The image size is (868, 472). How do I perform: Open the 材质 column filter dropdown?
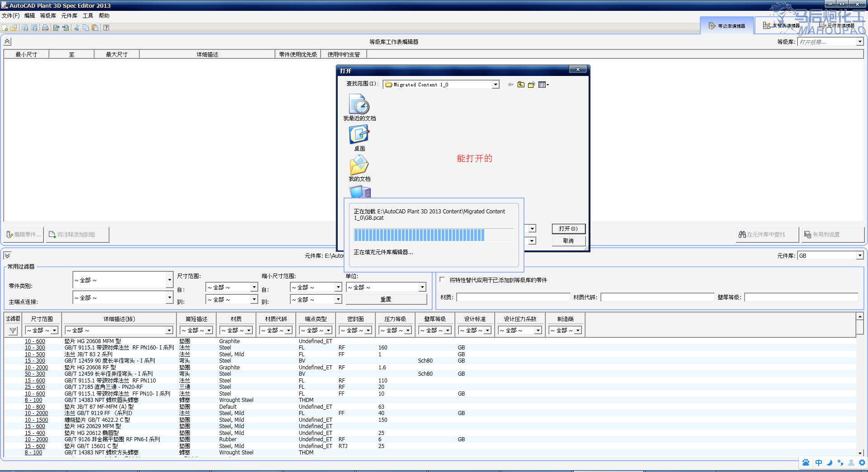coord(249,330)
